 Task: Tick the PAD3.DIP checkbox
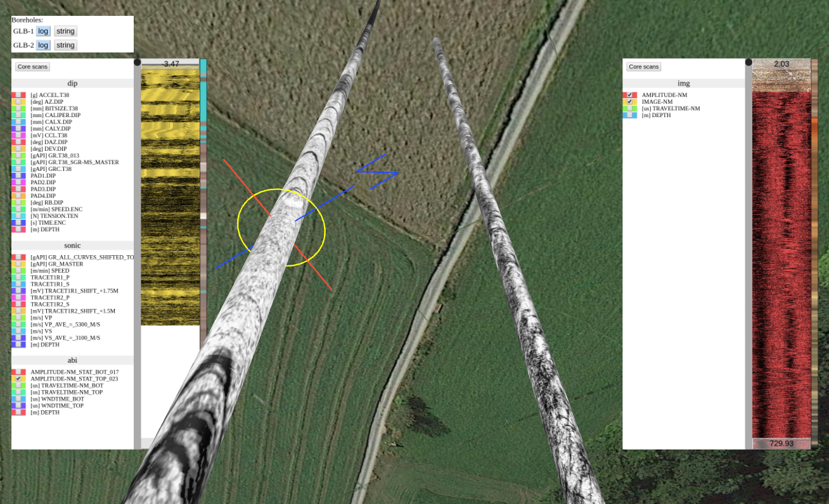tap(19, 189)
